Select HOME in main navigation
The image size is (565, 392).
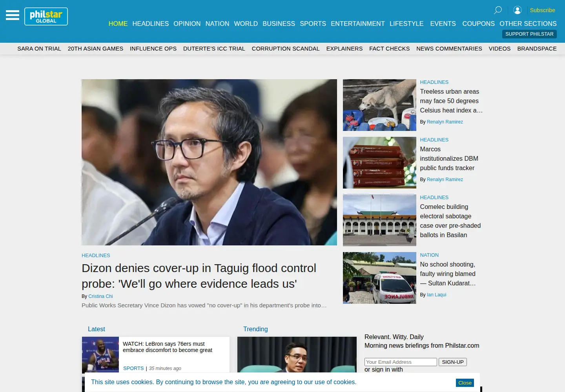tap(118, 24)
